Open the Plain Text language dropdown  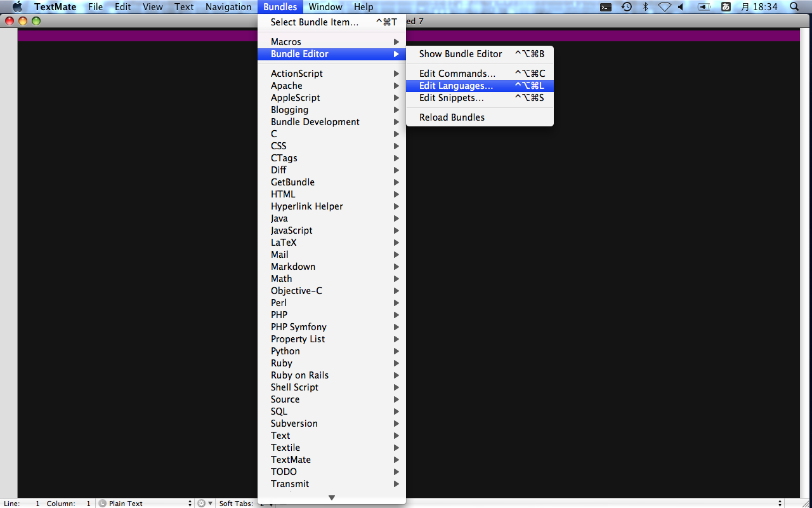pos(145,503)
